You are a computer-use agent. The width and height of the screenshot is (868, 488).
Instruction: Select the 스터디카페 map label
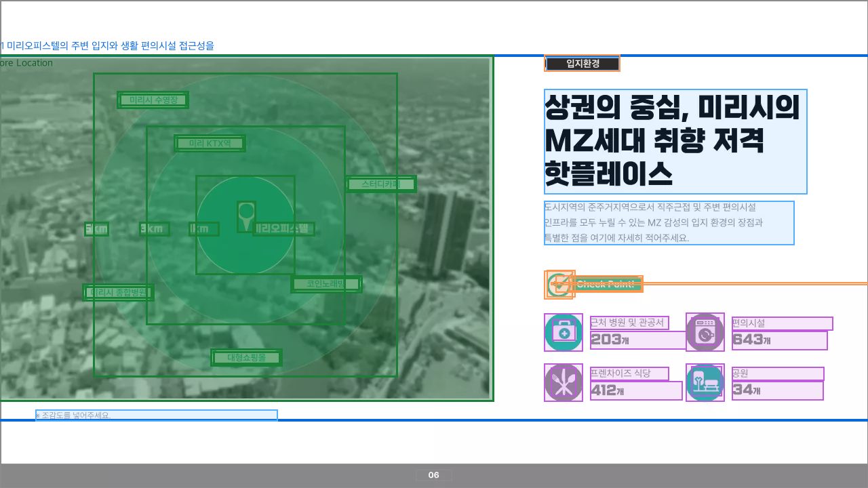click(x=381, y=184)
